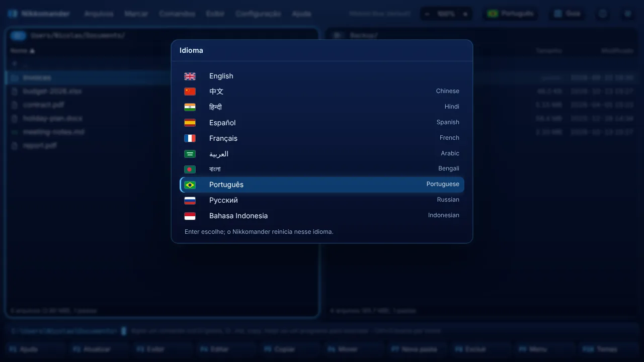The width and height of the screenshot is (644, 362).
Task: Click the Indonesian flag icon
Action: pyautogui.click(x=190, y=216)
